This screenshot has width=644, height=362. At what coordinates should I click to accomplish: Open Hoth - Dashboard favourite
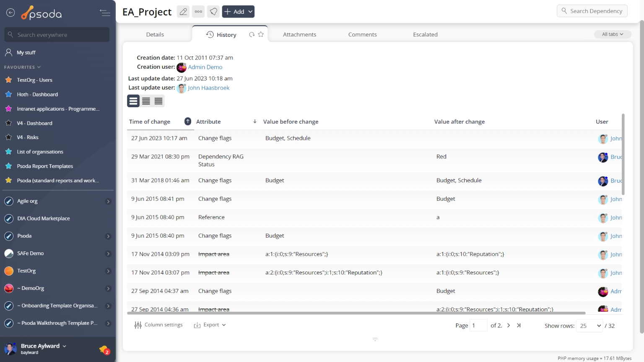tap(37, 94)
